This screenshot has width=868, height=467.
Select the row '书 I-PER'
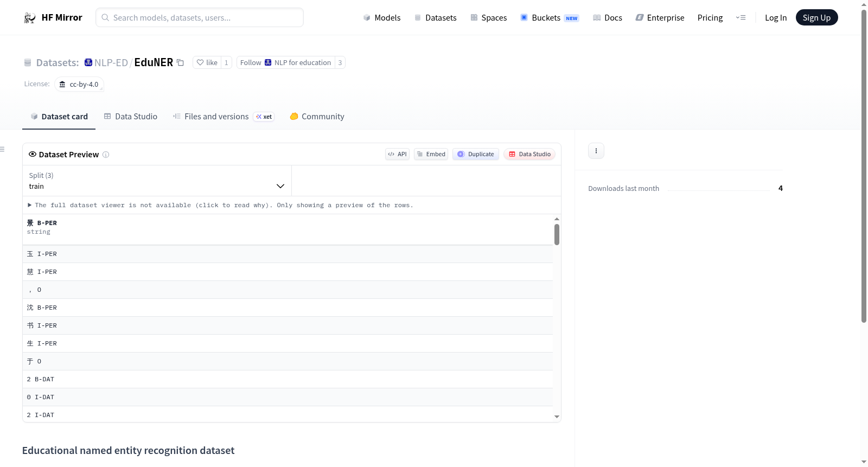click(288, 325)
